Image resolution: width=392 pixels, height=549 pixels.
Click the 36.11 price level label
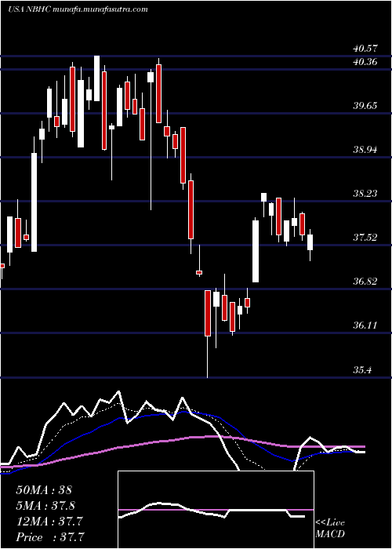[x=365, y=325]
